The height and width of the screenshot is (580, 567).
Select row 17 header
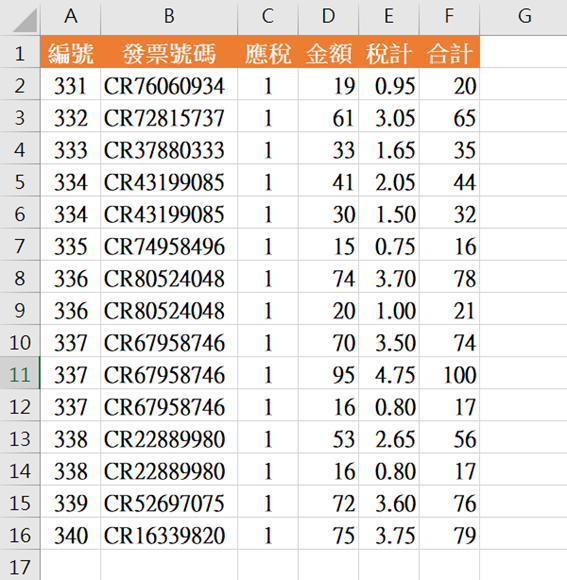20,565
